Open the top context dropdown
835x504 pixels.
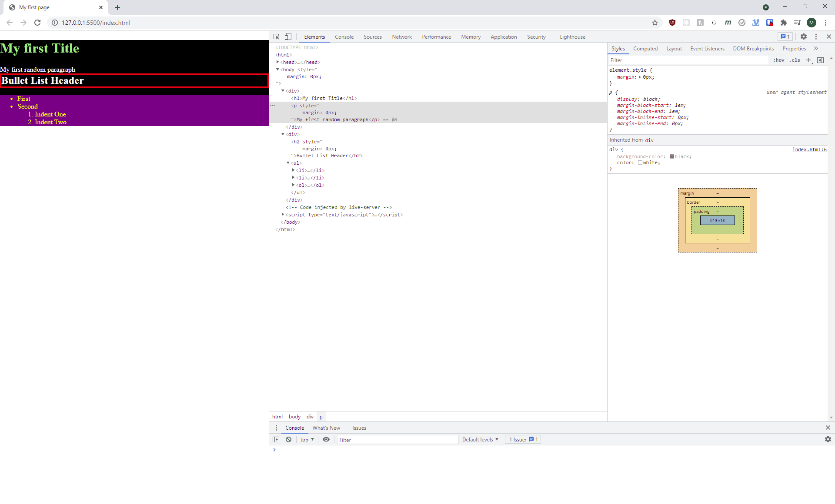(x=307, y=440)
